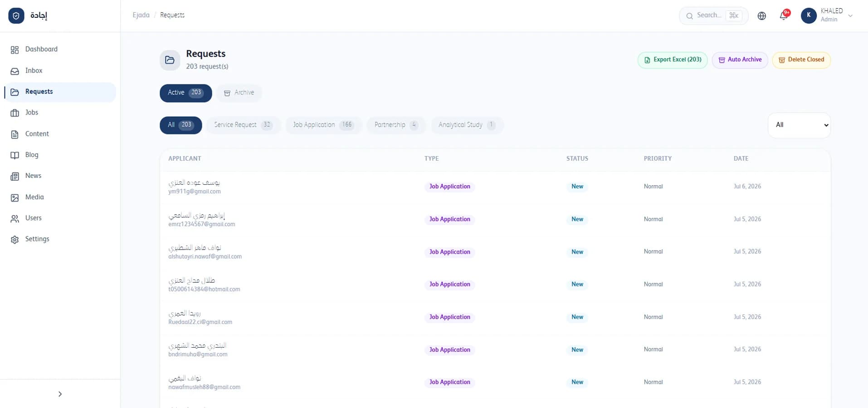
Task: Click the Ejada shield logo icon
Action: pos(16,15)
